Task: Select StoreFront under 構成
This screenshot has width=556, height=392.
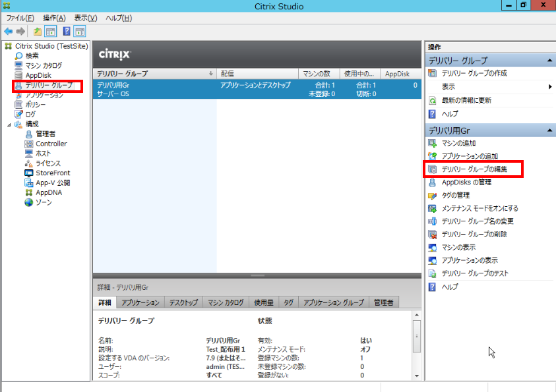Action: [53, 173]
